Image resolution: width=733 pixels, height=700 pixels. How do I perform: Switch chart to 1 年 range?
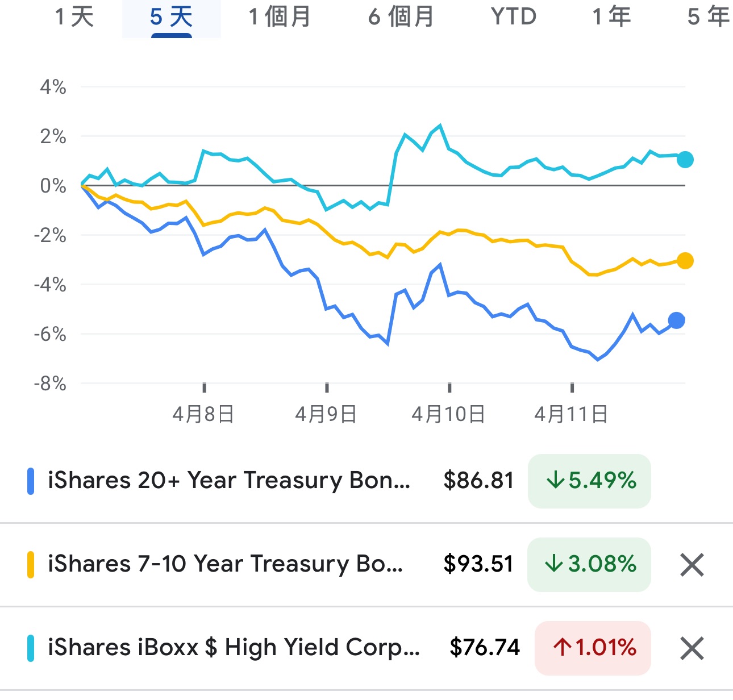click(611, 17)
